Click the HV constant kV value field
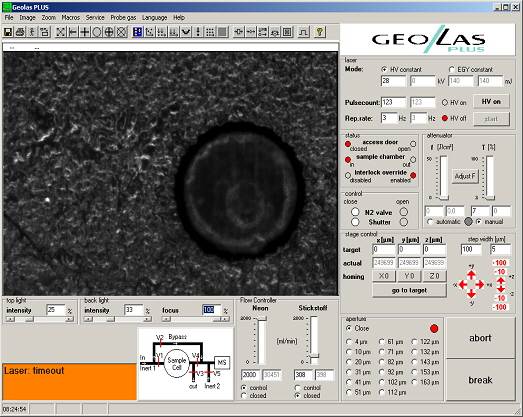 [394, 81]
